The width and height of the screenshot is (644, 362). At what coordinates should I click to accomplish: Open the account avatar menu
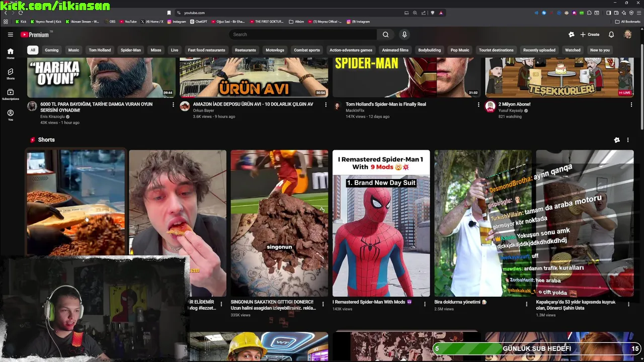pos(628,35)
